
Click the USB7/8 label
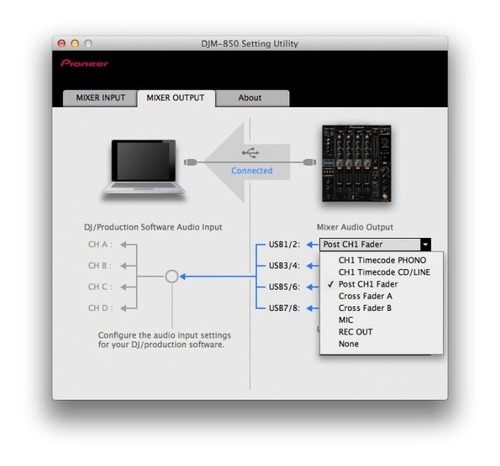tap(284, 308)
